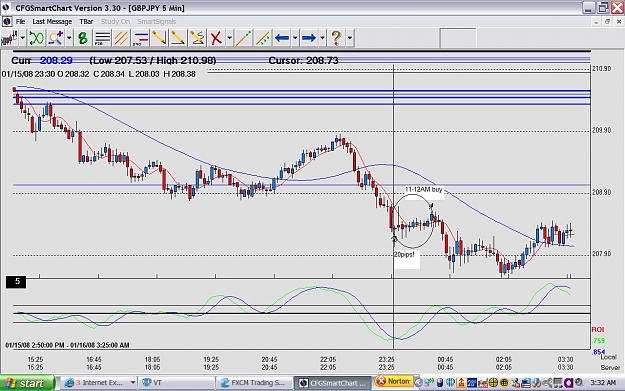Select the candlestick chart type icon
625x391 pixels.
coord(9,38)
